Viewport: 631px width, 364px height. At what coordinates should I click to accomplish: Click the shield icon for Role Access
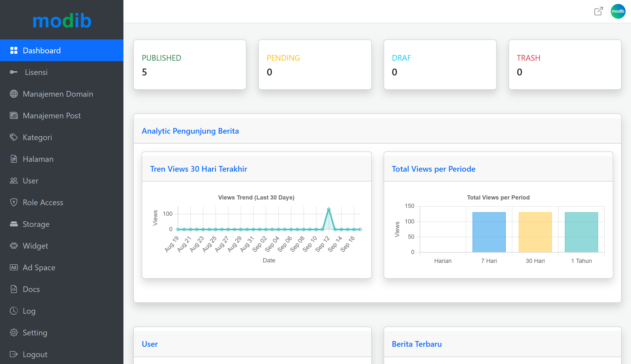point(14,202)
